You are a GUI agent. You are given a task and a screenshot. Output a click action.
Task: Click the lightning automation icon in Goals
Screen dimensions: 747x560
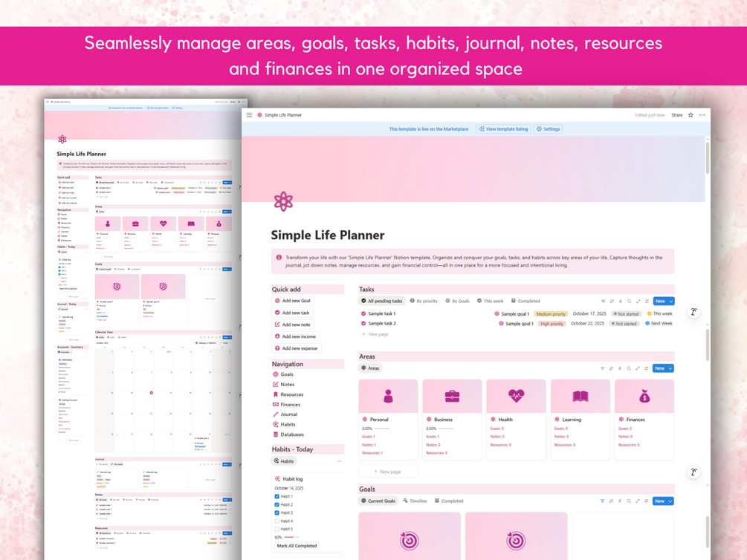pyautogui.click(x=620, y=501)
